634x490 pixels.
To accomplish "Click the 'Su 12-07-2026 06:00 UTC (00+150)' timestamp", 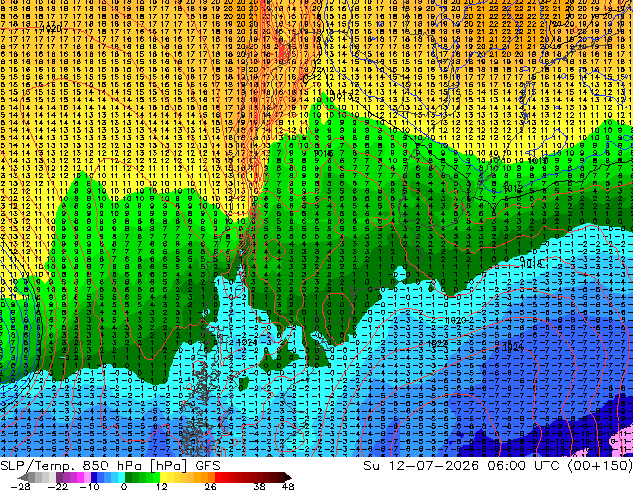I will pyautogui.click(x=498, y=466).
